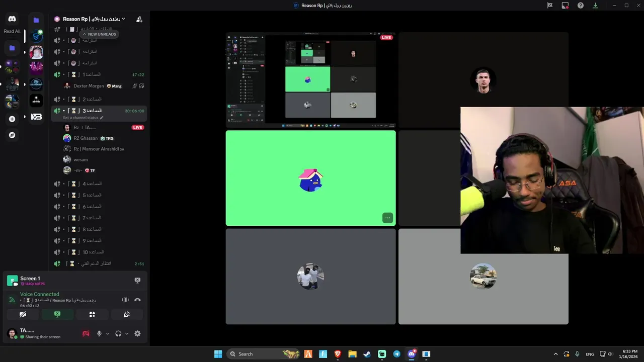Select the Rz Reason RP server icon
The width and height of the screenshot is (644, 362).
point(36,84)
